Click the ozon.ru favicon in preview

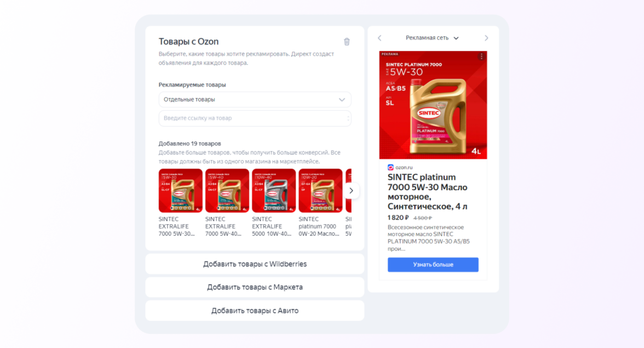tap(390, 167)
